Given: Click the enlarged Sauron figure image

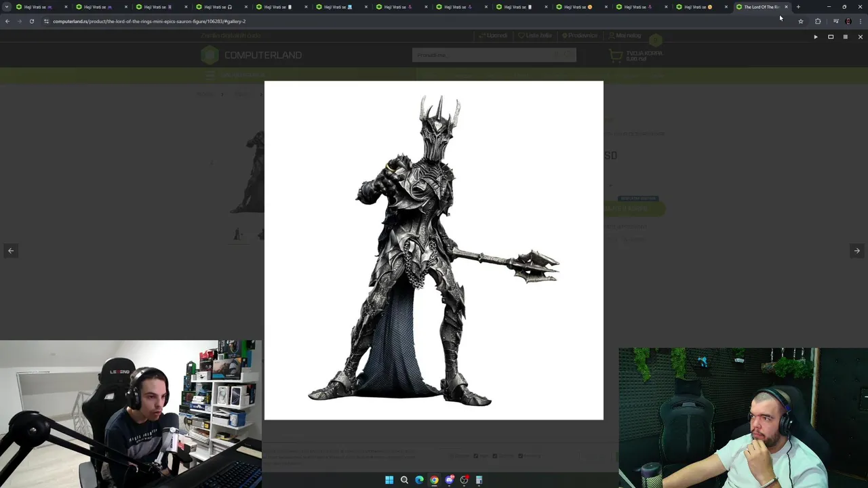Looking at the screenshot, I should pyautogui.click(x=433, y=250).
